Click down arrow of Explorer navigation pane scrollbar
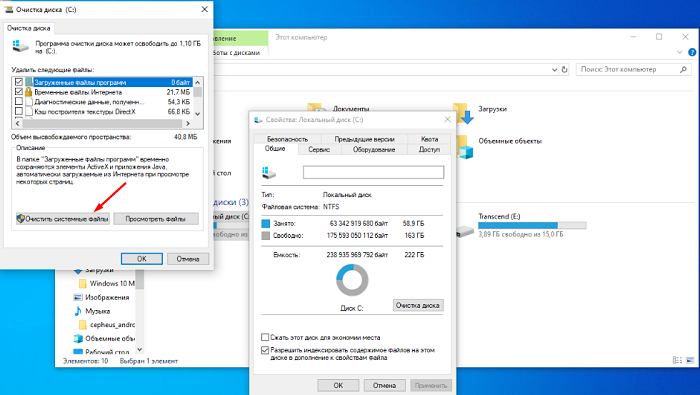 pos(140,349)
